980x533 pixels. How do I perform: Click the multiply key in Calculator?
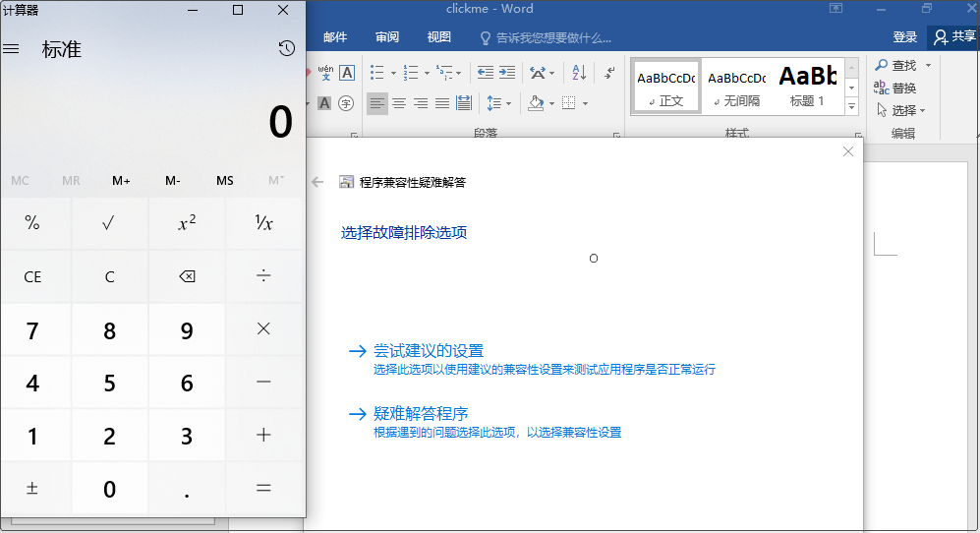click(263, 329)
